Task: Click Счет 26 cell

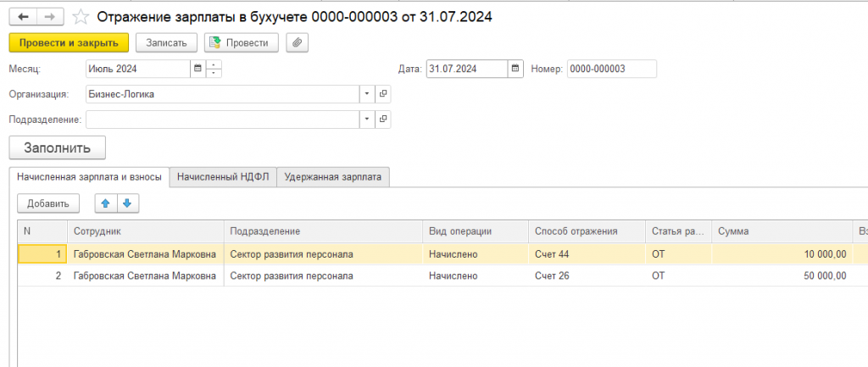Action: (x=587, y=275)
